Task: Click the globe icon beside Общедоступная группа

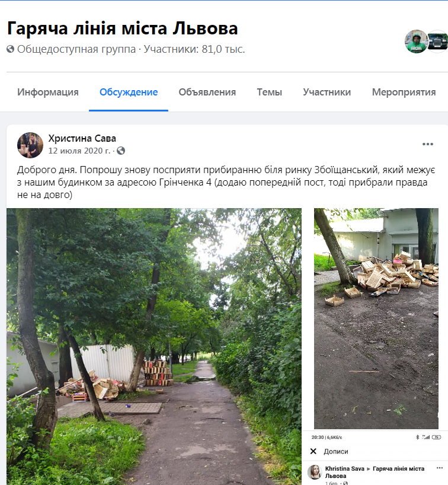Action: (x=11, y=49)
